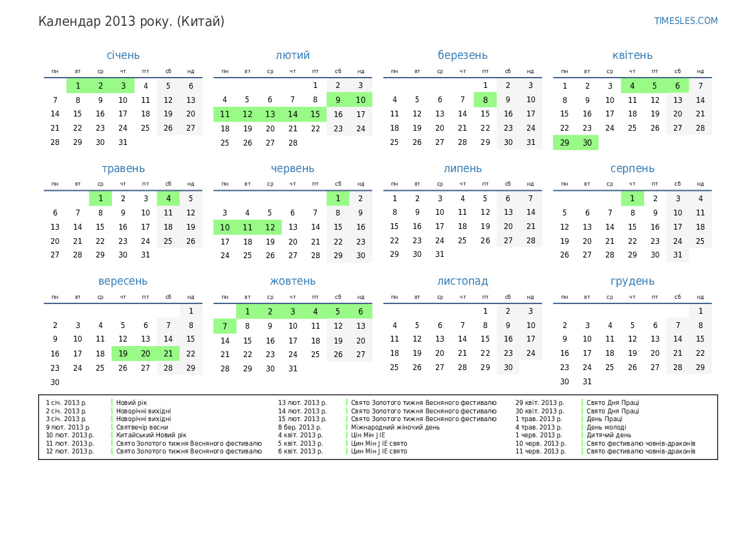This screenshot has width=756, height=535.
Task: Select highlighted 1 January in січень
Action: (x=78, y=85)
